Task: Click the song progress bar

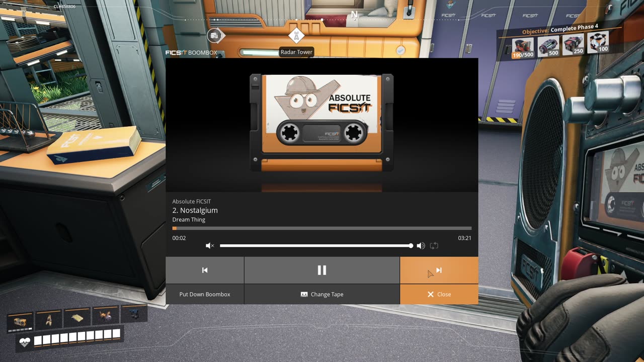Action: 322,228
